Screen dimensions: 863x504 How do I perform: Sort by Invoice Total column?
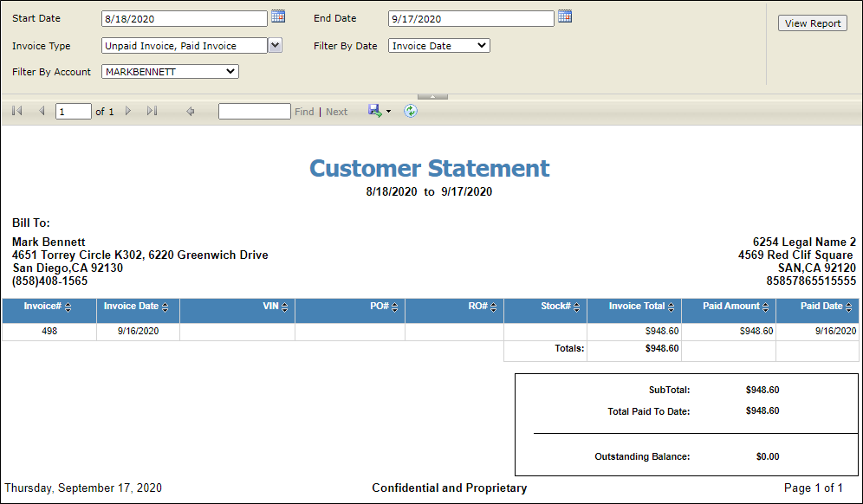point(671,308)
